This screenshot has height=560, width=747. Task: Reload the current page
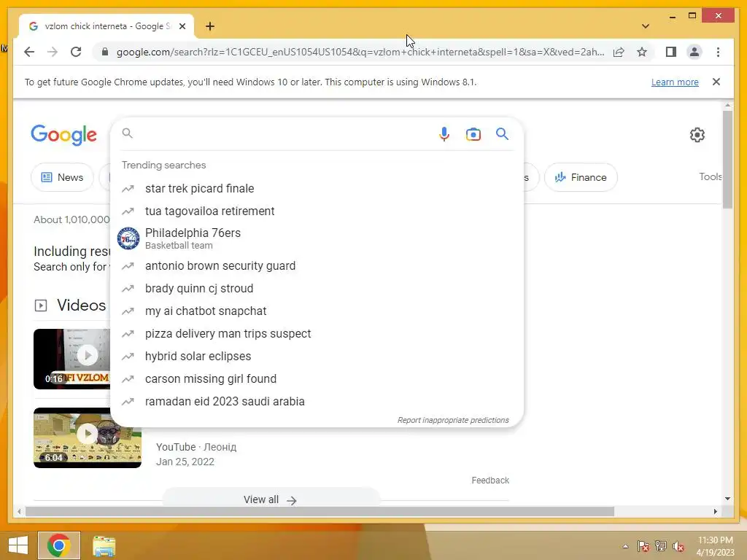click(76, 52)
